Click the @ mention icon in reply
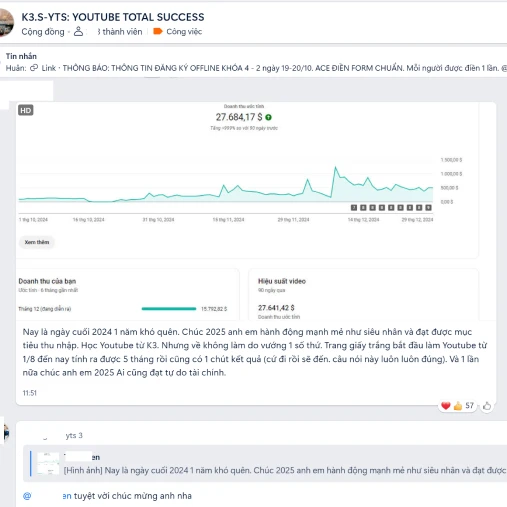Image resolution: width=507 pixels, height=507 pixels. [27, 496]
